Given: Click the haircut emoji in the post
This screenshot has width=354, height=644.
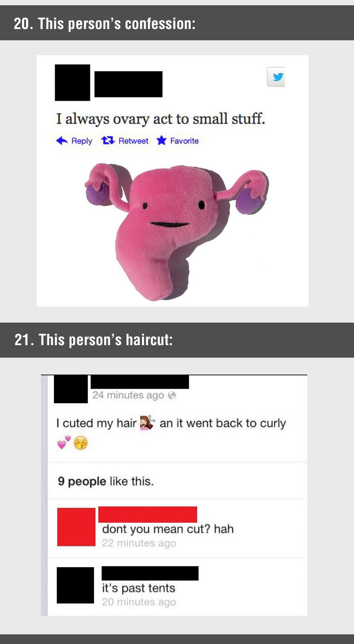Looking at the screenshot, I should point(147,422).
